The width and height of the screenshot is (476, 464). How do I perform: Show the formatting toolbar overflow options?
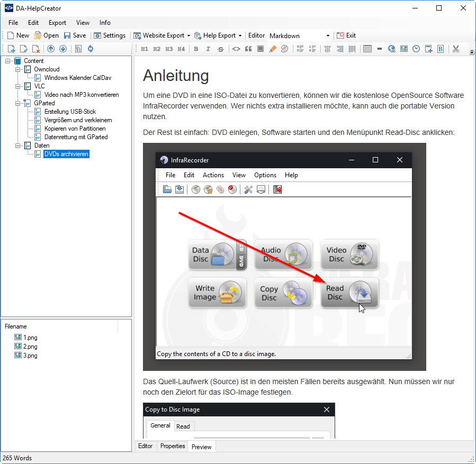tap(472, 52)
